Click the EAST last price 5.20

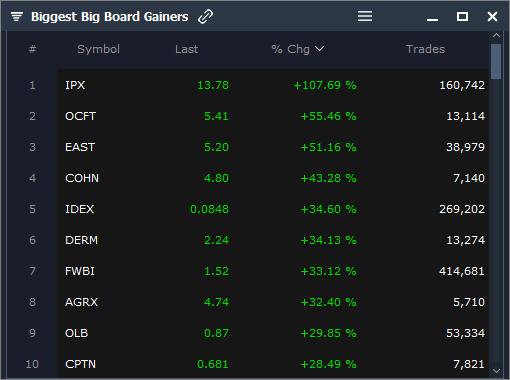[x=216, y=147]
